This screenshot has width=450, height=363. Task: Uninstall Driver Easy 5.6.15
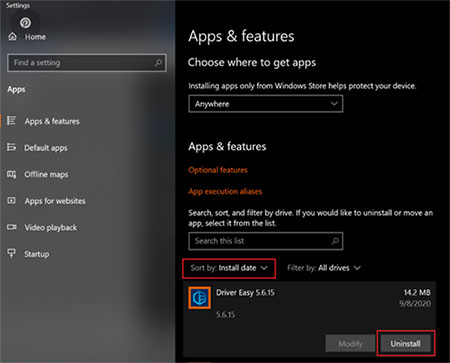pyautogui.click(x=405, y=343)
